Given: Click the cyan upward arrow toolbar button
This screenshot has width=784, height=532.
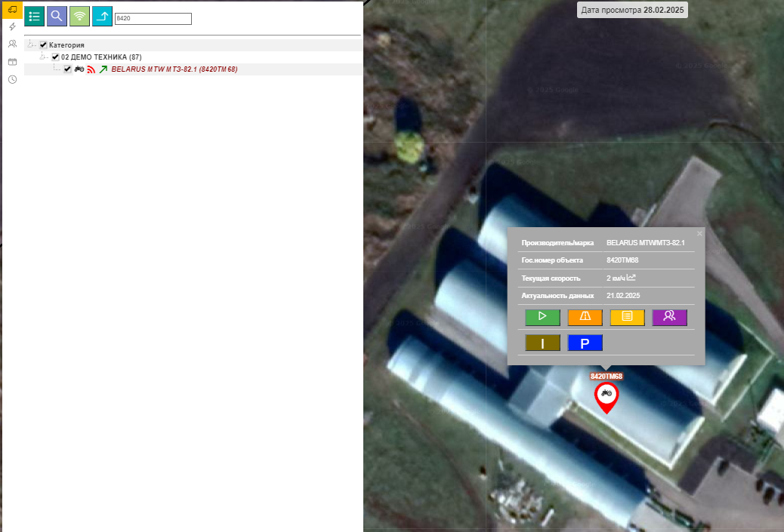Looking at the screenshot, I should 102,16.
